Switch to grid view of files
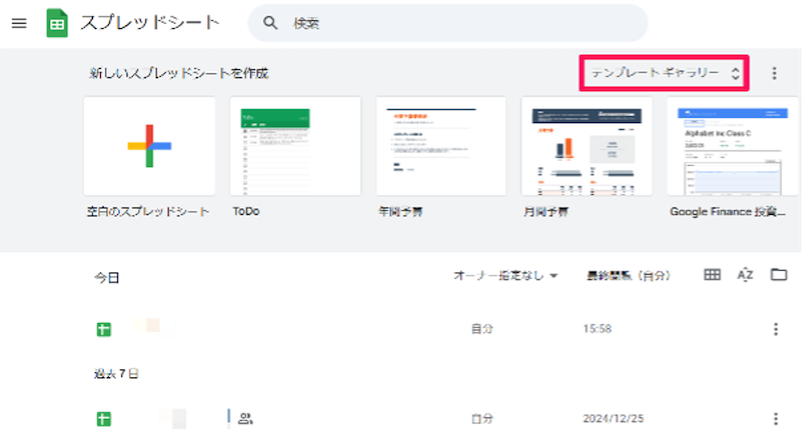804x441 pixels. click(713, 275)
